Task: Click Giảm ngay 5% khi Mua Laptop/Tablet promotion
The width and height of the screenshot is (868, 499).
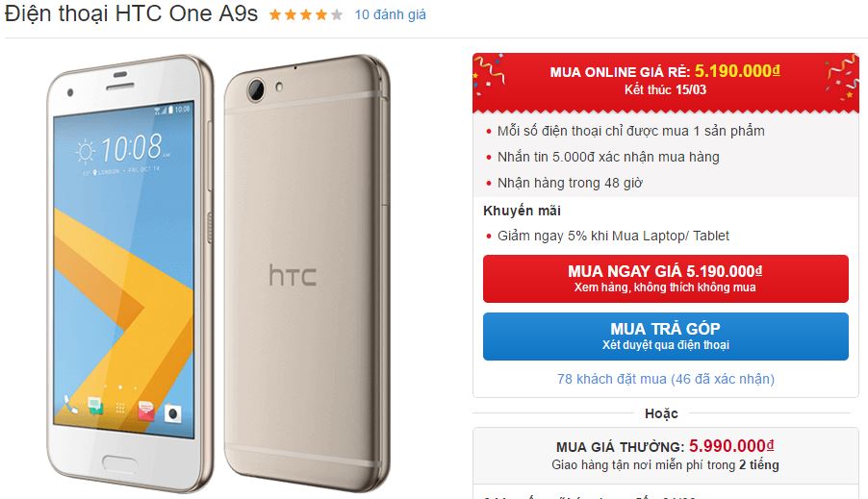Action: pyautogui.click(x=613, y=236)
